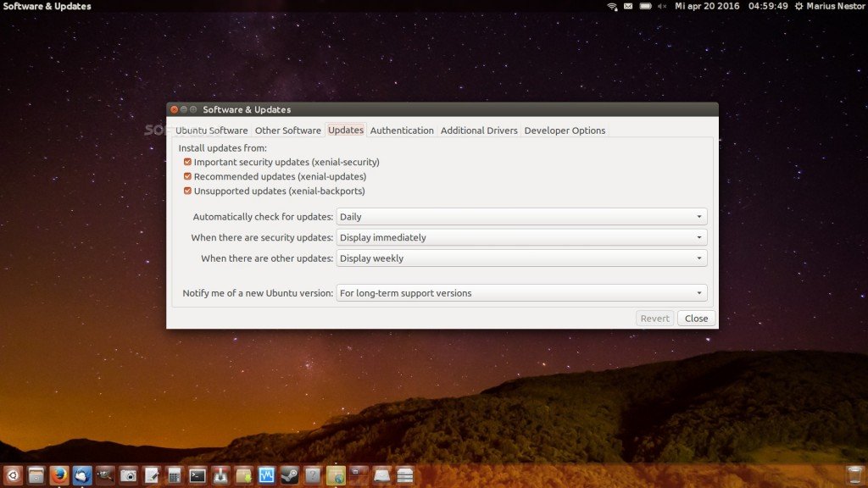Open the Trash at dock's right end
This screenshot has height=488, width=868.
[x=854, y=475]
